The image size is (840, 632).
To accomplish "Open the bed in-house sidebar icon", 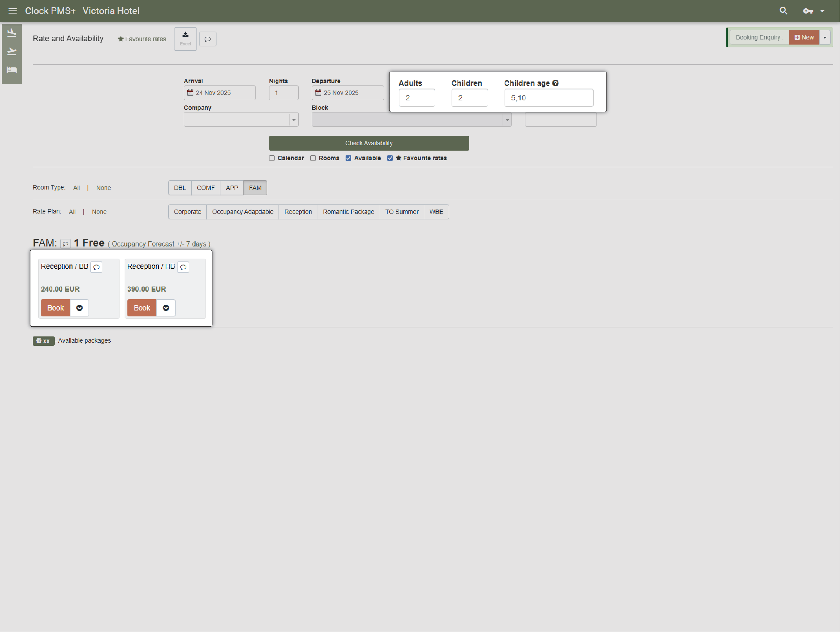I will [12, 70].
